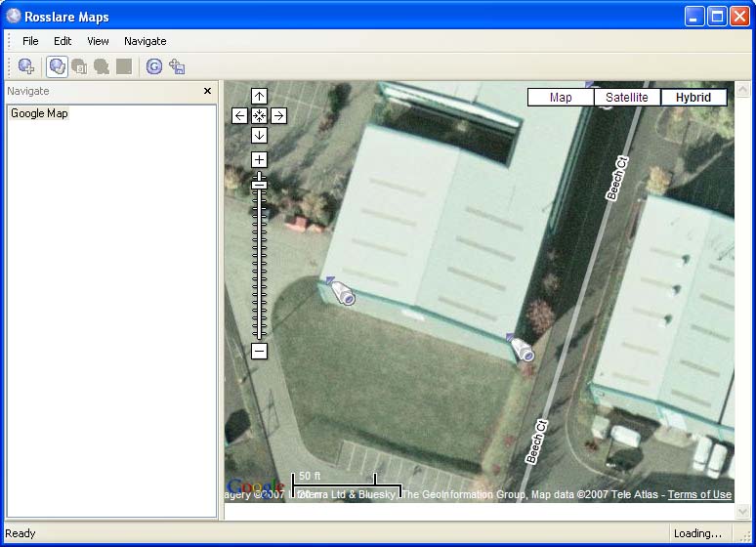Viewport: 756px width, 547px height.
Task: Pan the map down with the arrow
Action: pyautogui.click(x=260, y=136)
